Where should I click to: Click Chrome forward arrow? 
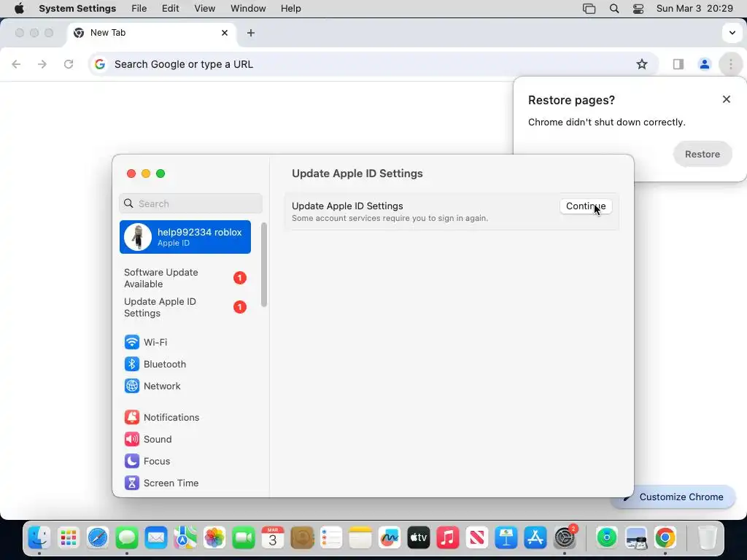[42, 64]
